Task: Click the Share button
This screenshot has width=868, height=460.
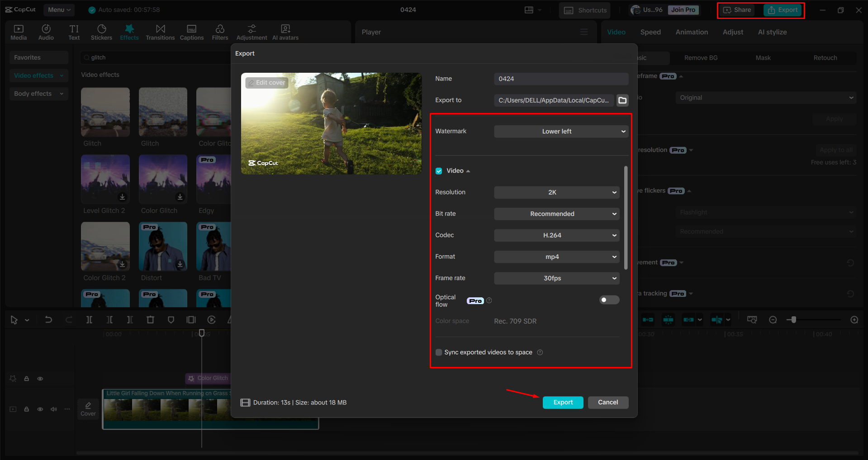Action: [737, 10]
